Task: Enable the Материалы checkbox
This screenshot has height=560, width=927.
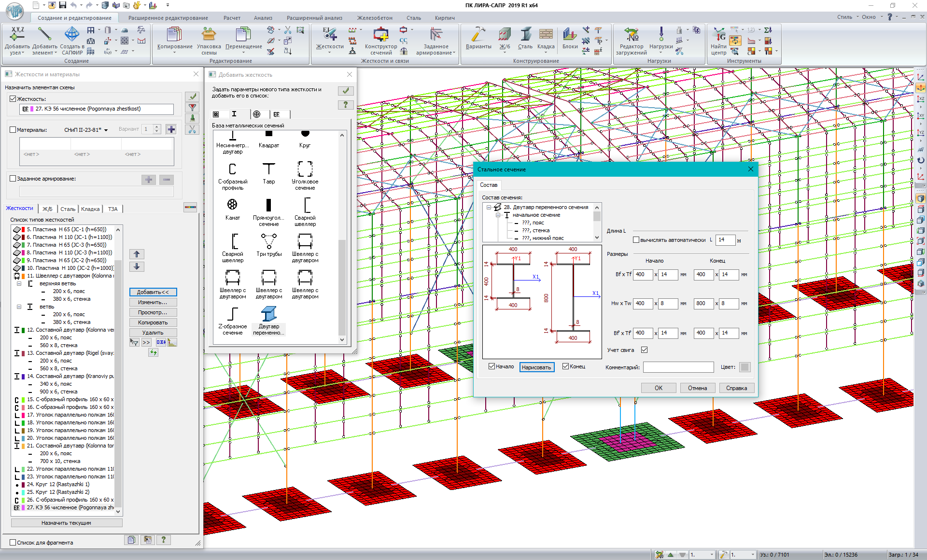Action: click(x=13, y=130)
